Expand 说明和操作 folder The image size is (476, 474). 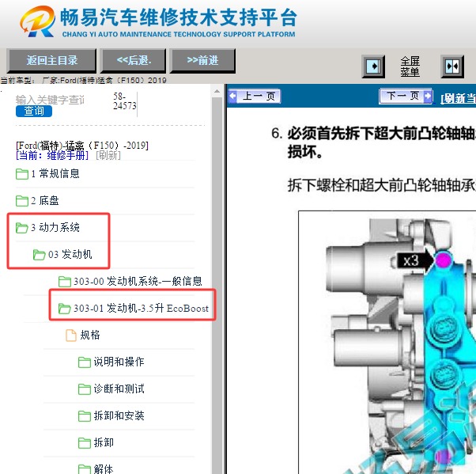(119, 362)
